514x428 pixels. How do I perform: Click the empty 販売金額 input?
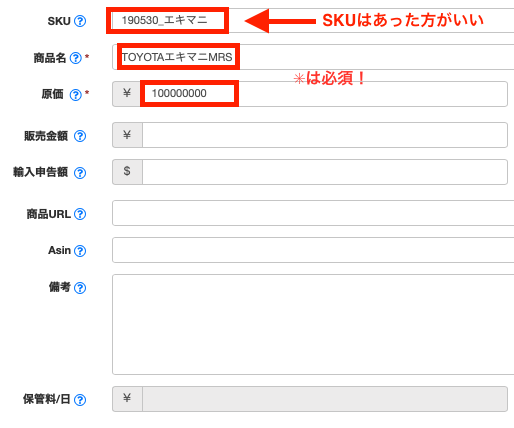(325, 135)
